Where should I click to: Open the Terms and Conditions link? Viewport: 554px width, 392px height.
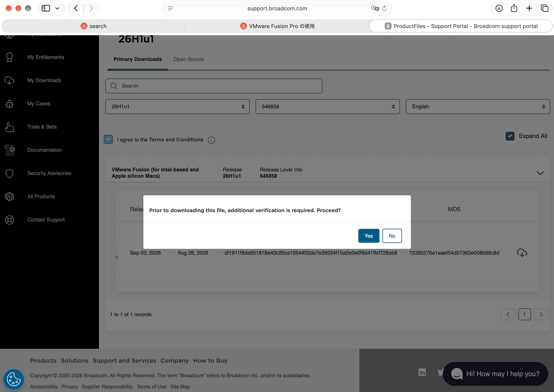[x=176, y=140]
